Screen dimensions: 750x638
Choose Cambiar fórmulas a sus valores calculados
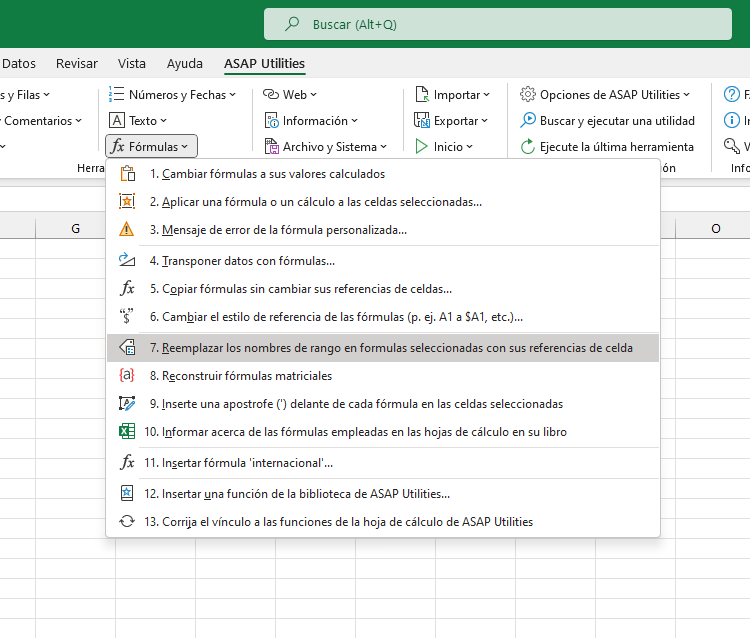click(383, 174)
